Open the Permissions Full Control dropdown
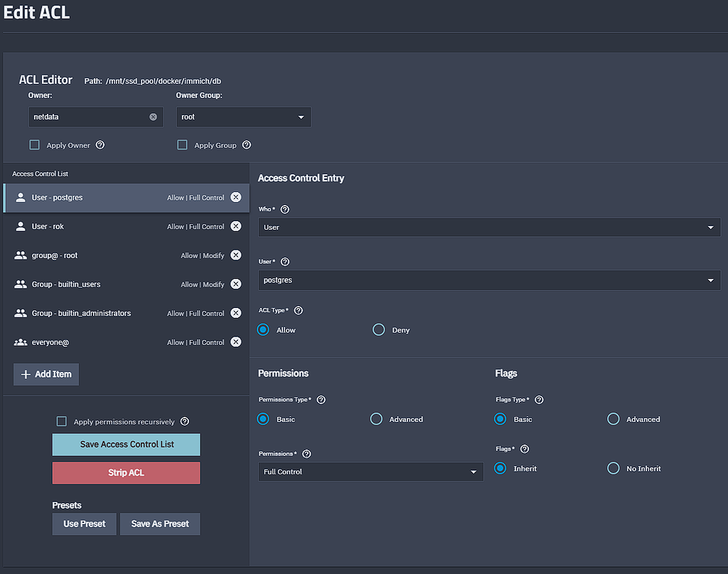The image size is (728, 574). [x=370, y=472]
